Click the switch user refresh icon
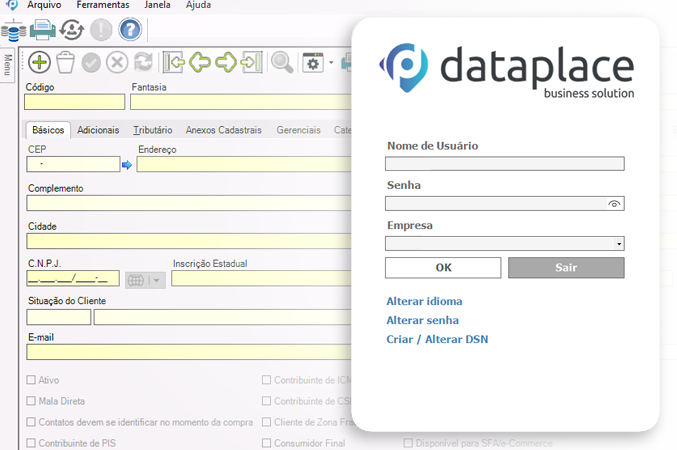 point(72,30)
